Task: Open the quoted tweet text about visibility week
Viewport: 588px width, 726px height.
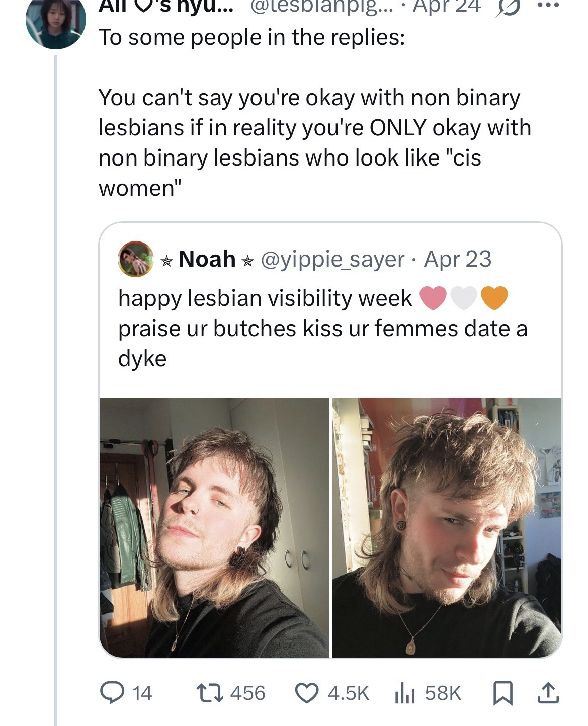Action: tap(323, 328)
